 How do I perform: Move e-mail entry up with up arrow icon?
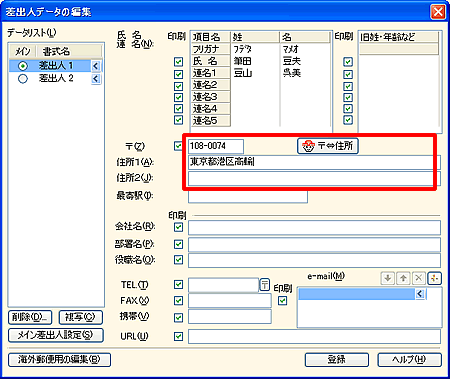(403, 278)
